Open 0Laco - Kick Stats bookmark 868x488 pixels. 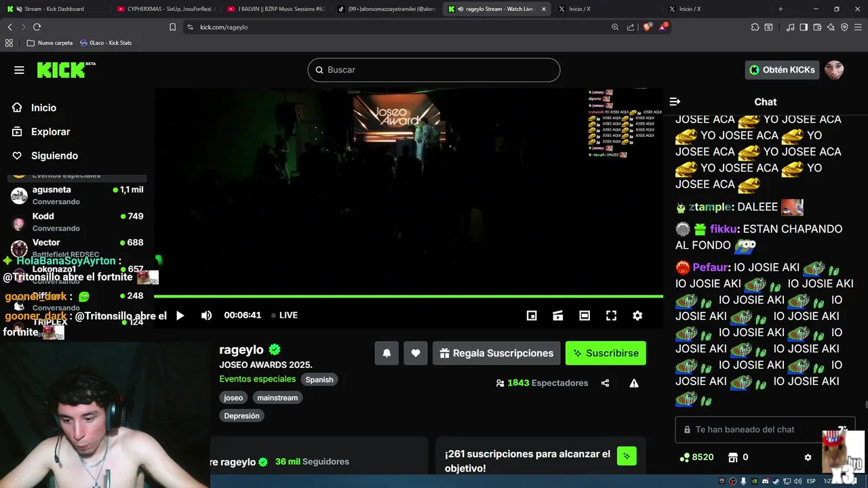pyautogui.click(x=106, y=43)
